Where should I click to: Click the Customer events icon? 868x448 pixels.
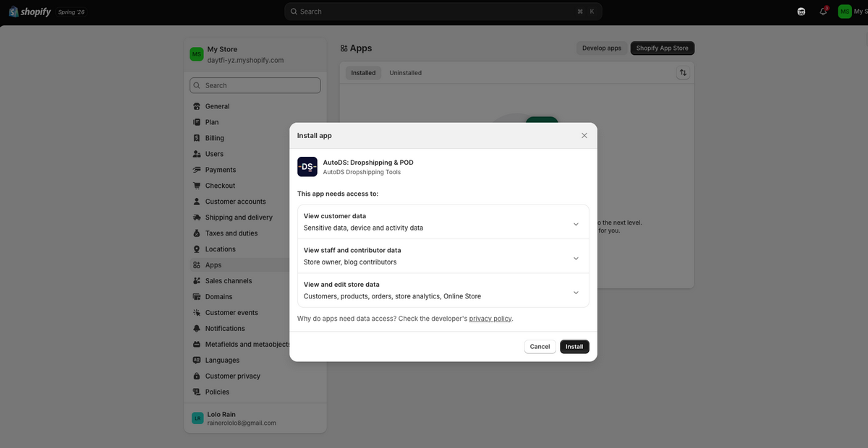click(x=197, y=313)
